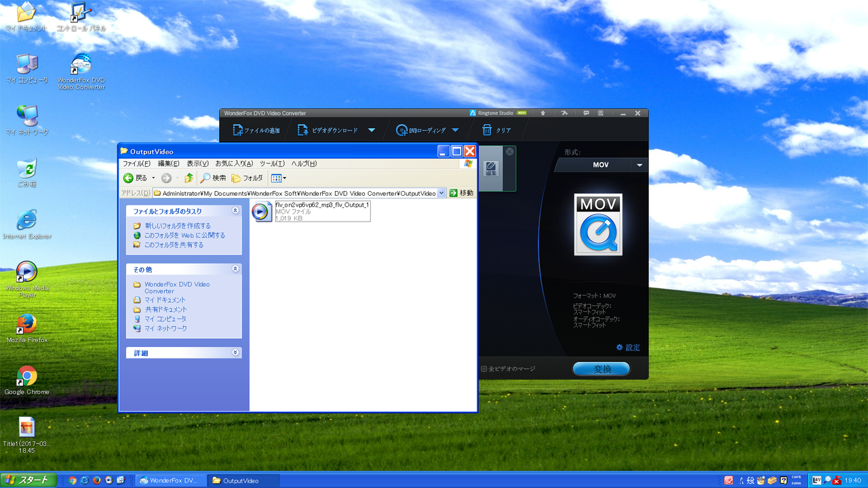Screen dimensions: 868x488
Task: Click the Start (スタート) button
Action: click(x=28, y=481)
